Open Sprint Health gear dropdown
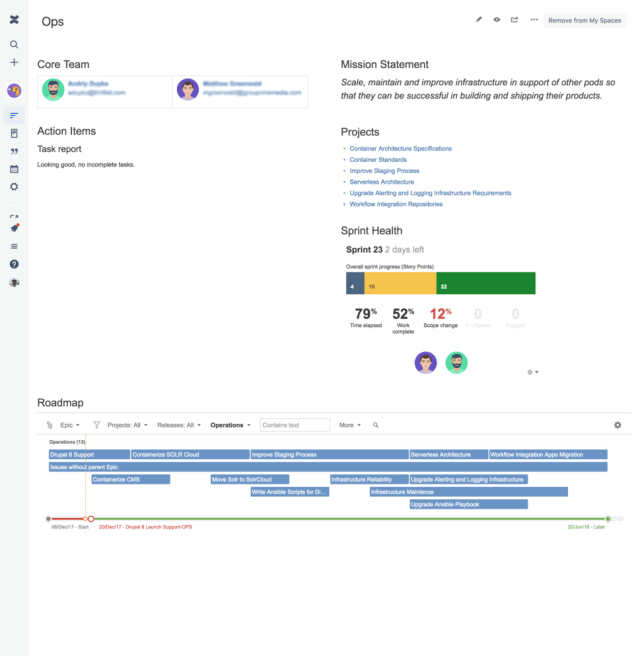 point(533,372)
